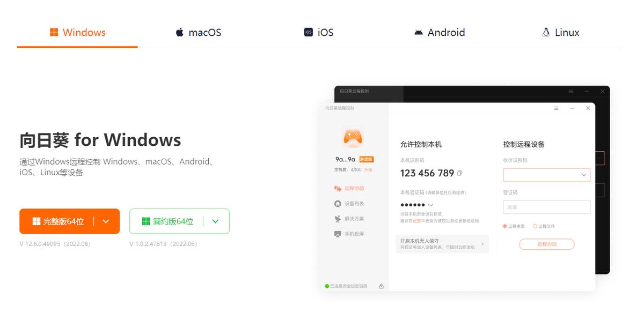Screen dimensions: 644x320
Task: Open the macOS download tab
Action: click(x=199, y=32)
